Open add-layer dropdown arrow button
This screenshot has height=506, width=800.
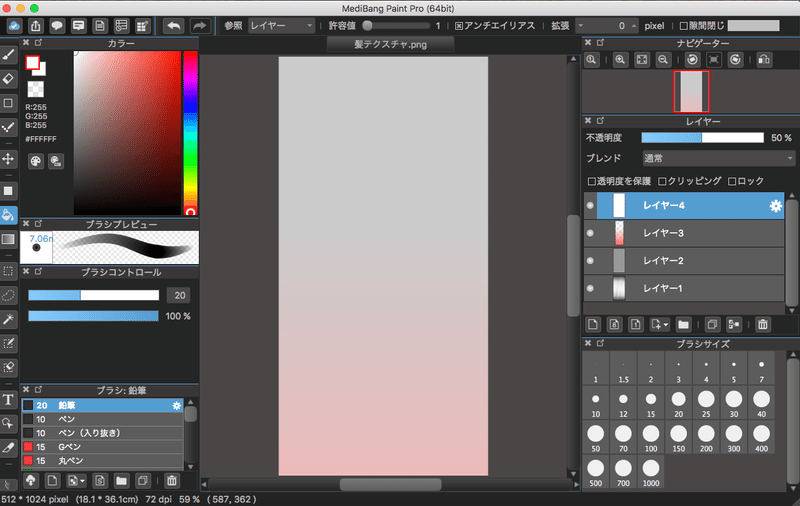[x=659, y=324]
